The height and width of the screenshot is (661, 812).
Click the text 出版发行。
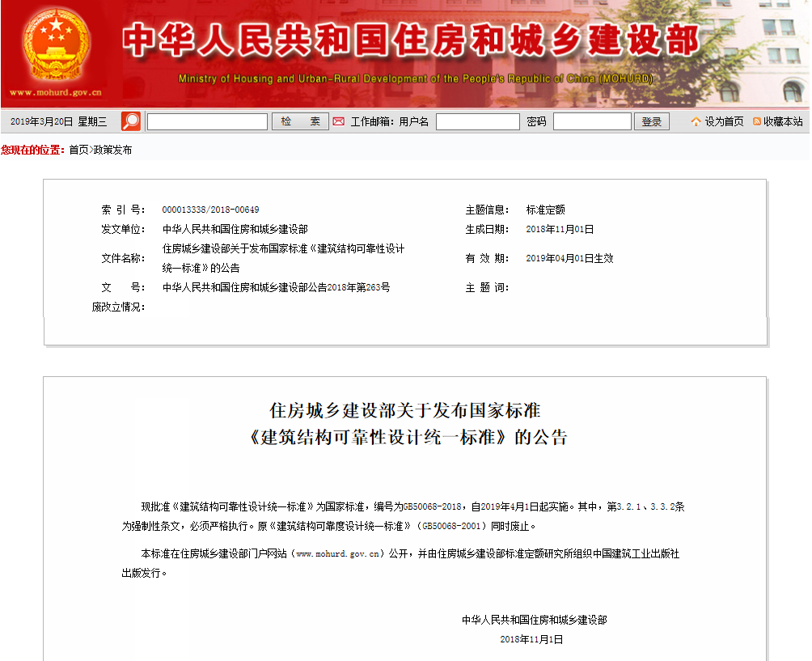pos(145,573)
